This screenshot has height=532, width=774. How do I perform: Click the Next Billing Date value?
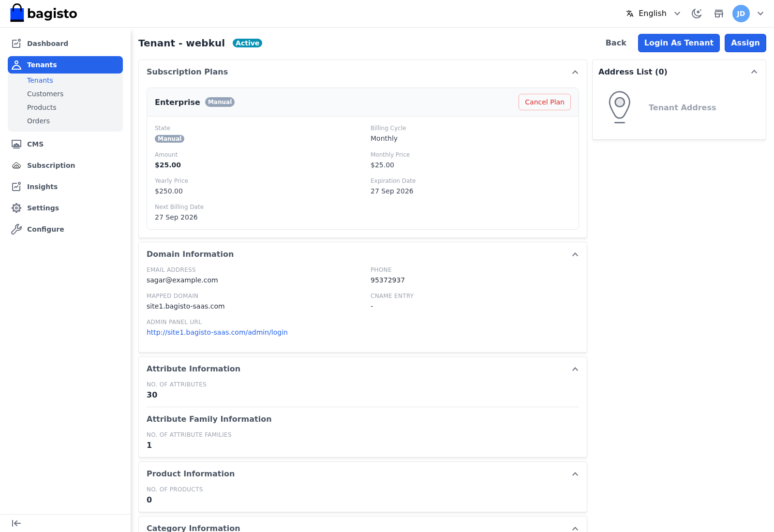pos(176,217)
